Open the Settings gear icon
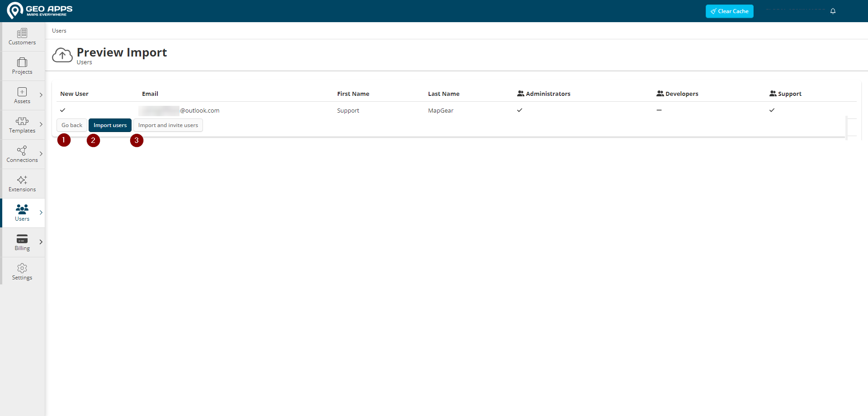This screenshot has width=868, height=416. coord(22,268)
